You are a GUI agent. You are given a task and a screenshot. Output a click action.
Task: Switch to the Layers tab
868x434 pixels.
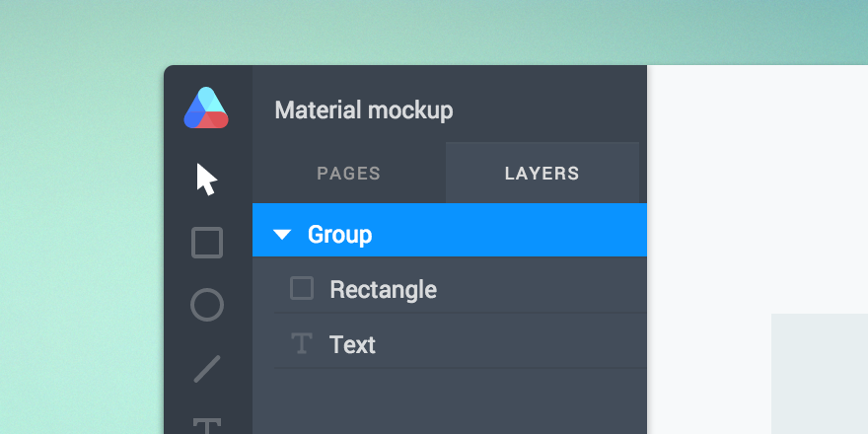542,174
